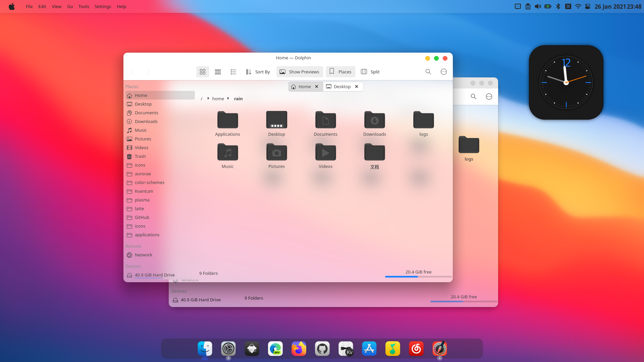
Task: Open Desktop in Places sidebar
Action: coord(160,104)
